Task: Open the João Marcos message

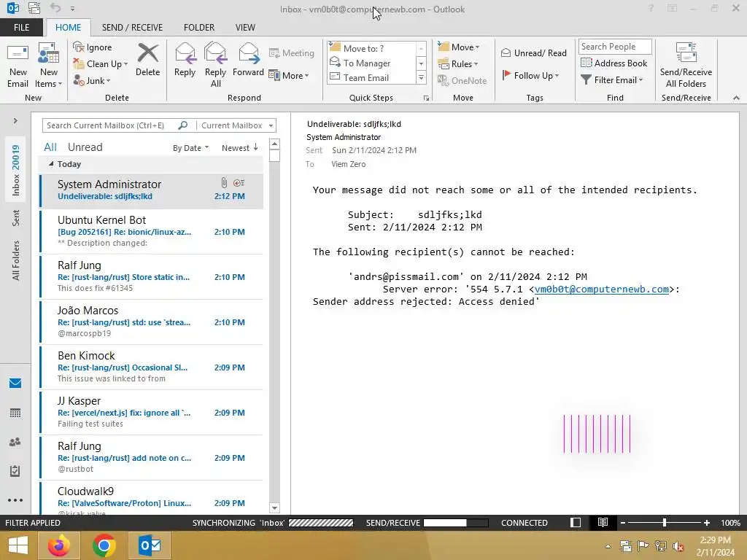Action: 152,322
